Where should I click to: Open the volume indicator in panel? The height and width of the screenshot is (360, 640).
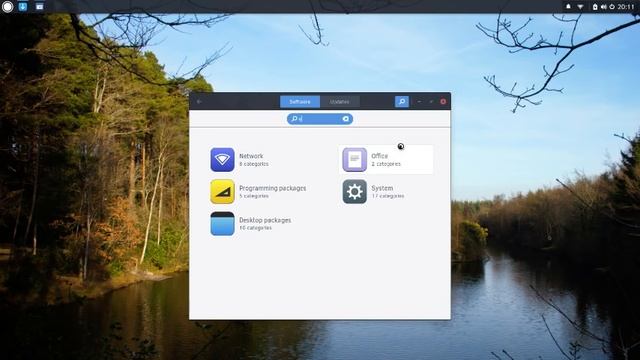(x=604, y=7)
